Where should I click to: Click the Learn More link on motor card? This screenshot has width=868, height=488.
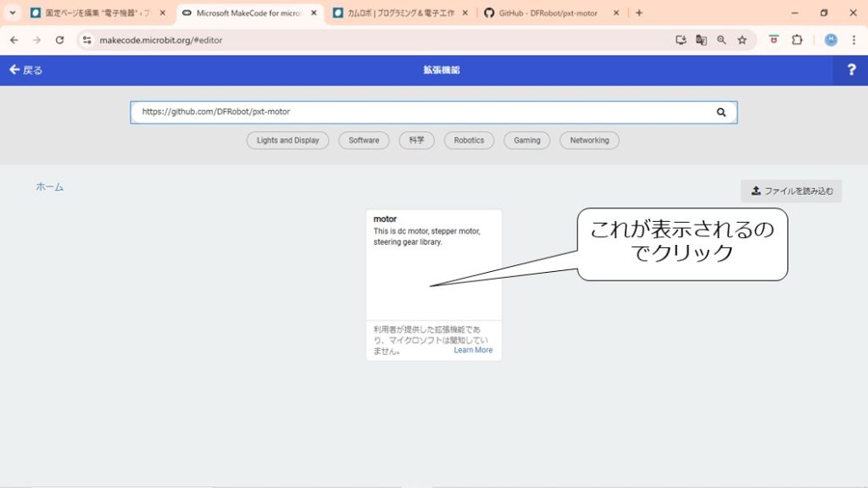[x=473, y=350]
